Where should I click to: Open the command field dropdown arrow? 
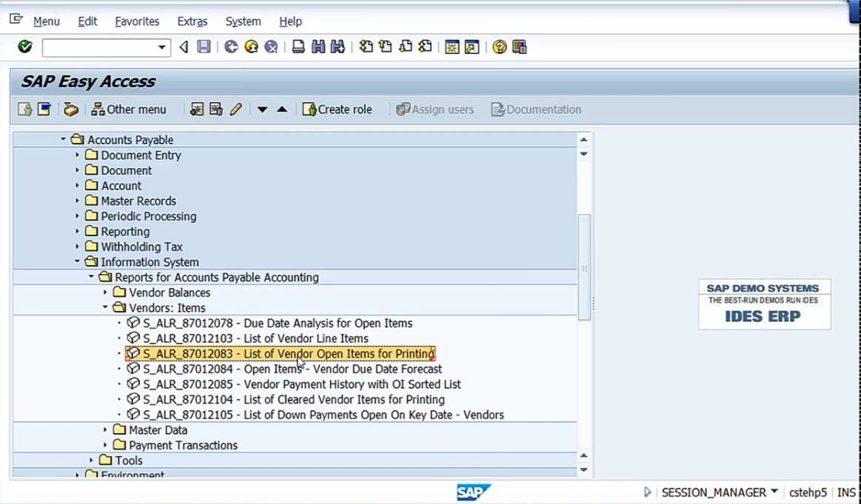click(x=161, y=47)
